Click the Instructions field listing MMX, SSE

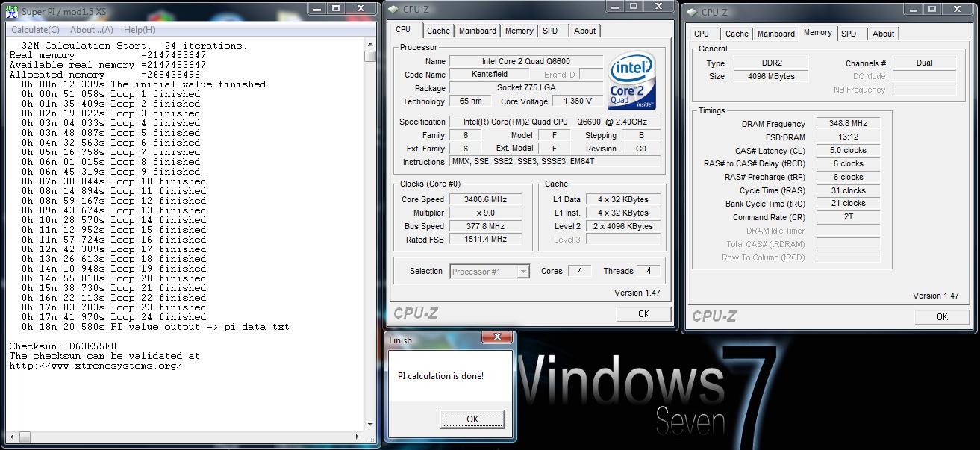point(555,162)
